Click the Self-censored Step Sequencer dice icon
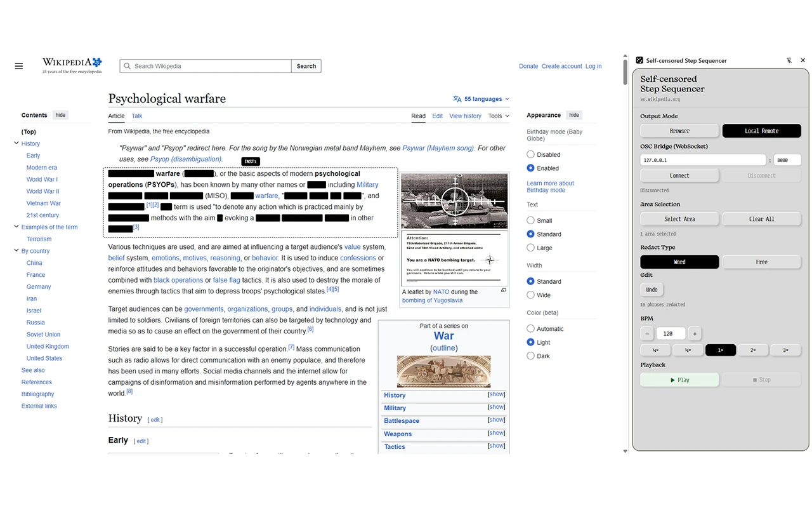 pos(639,60)
